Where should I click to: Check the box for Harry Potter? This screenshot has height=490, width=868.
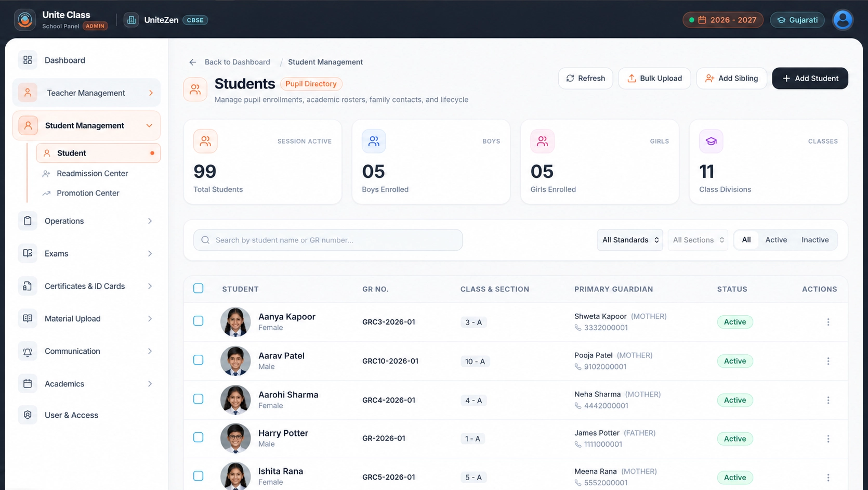[x=199, y=437]
